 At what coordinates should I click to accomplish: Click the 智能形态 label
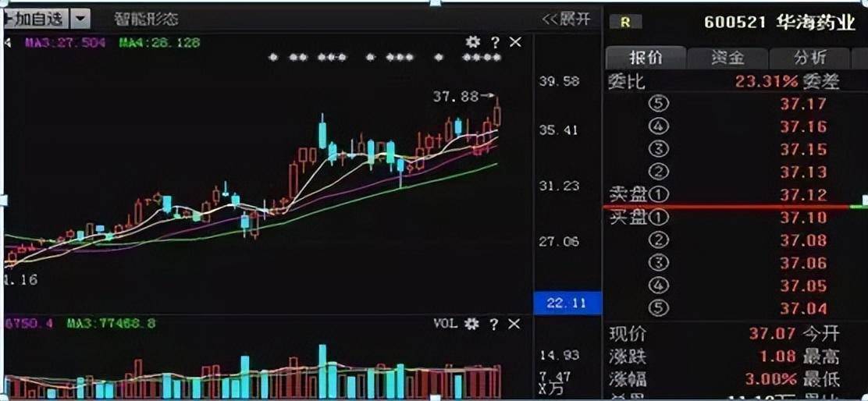146,20
